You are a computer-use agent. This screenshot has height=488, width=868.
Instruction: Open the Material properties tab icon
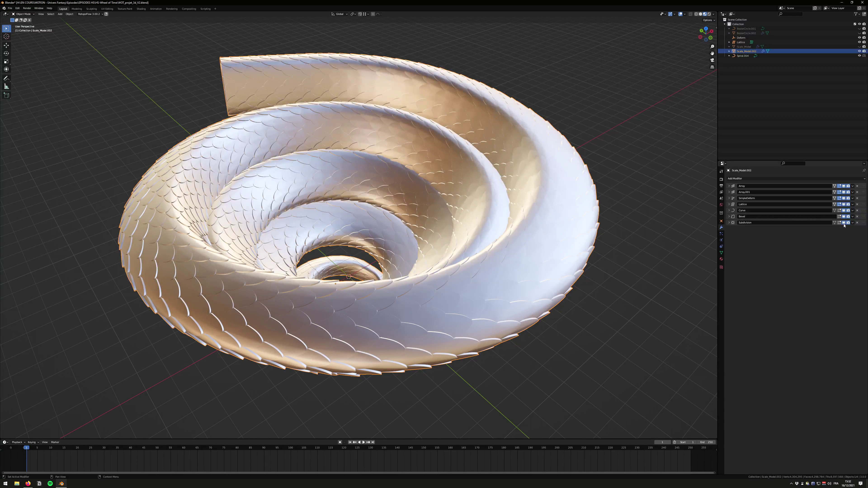pyautogui.click(x=721, y=259)
